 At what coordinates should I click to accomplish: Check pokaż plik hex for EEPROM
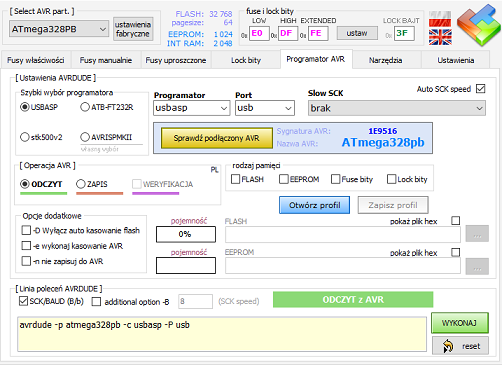point(456,252)
